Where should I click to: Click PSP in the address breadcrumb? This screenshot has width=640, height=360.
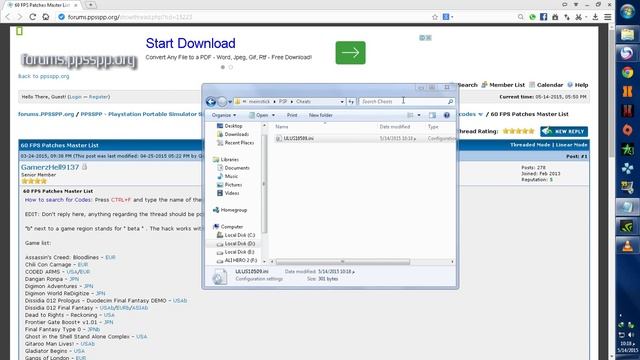click(x=282, y=102)
